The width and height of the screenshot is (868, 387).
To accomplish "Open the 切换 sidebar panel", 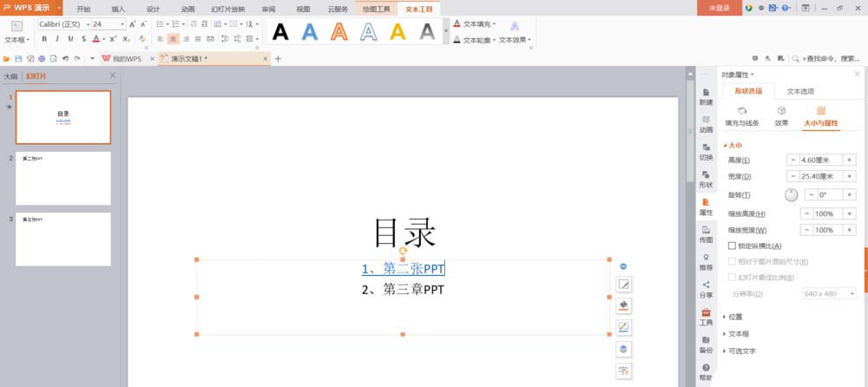I will (706, 152).
